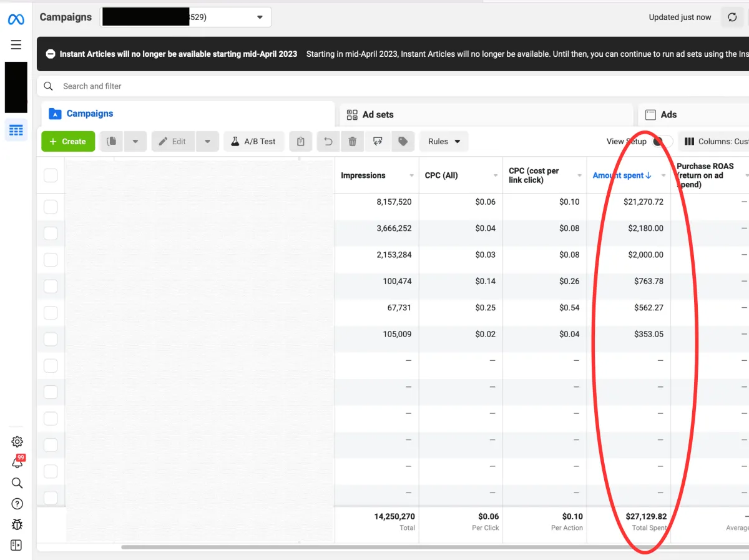
Task: Click the 14,250,270 total impressions value
Action: 394,516
